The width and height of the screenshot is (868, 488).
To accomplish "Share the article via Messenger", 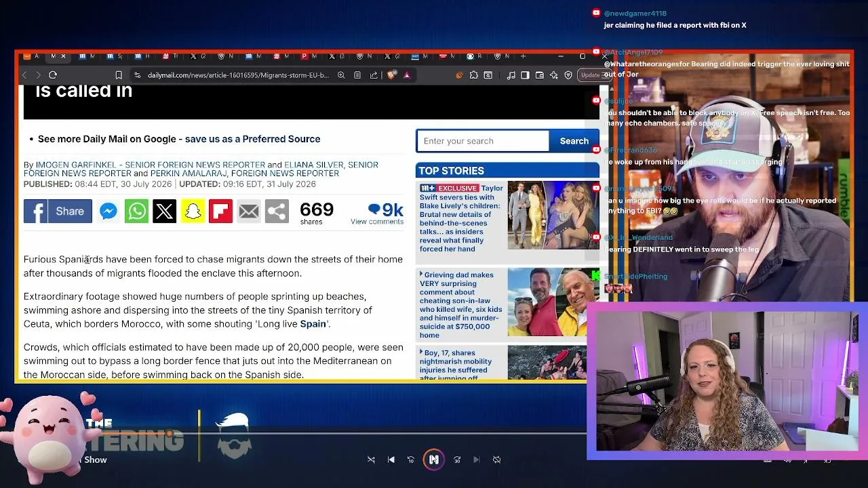I will click(108, 211).
